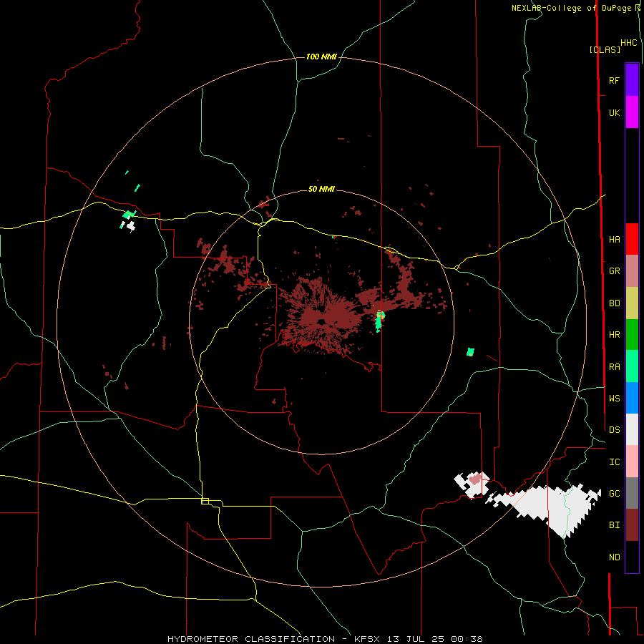Viewport: 644px width, 644px height.
Task: Click the UK magenta legend swatch
Action: point(632,112)
